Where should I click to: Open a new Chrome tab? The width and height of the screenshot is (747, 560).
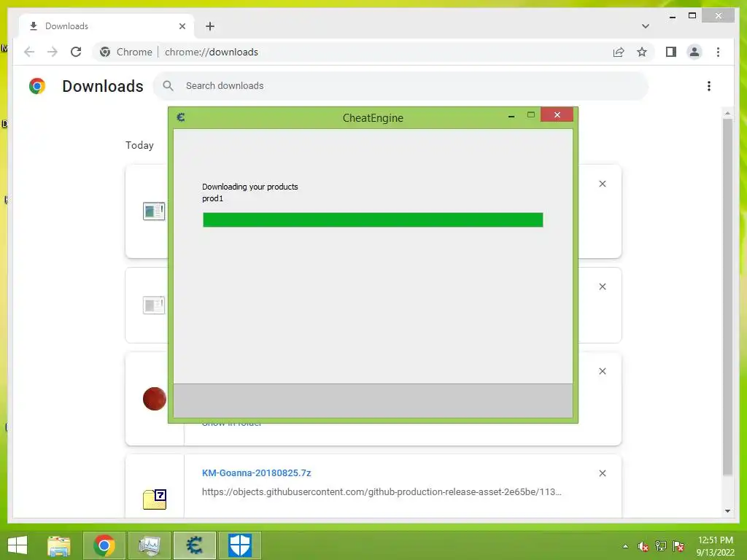(210, 26)
